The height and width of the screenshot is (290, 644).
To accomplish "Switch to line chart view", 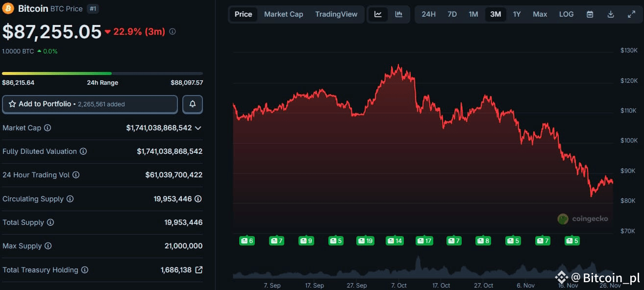I will (x=378, y=14).
